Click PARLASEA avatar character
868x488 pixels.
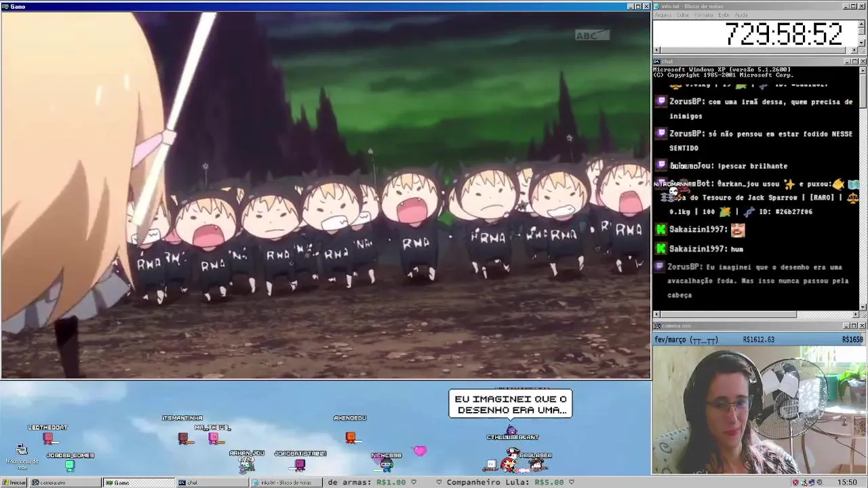click(537, 465)
